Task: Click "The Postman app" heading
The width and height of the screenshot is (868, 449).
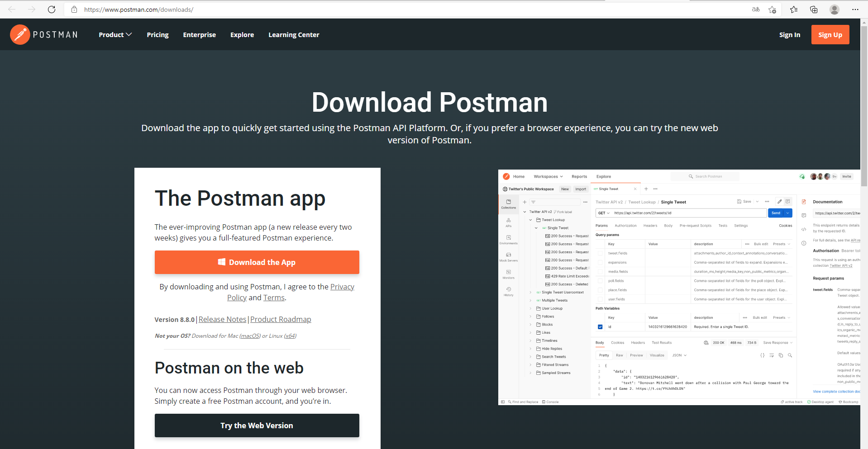Action: [240, 199]
